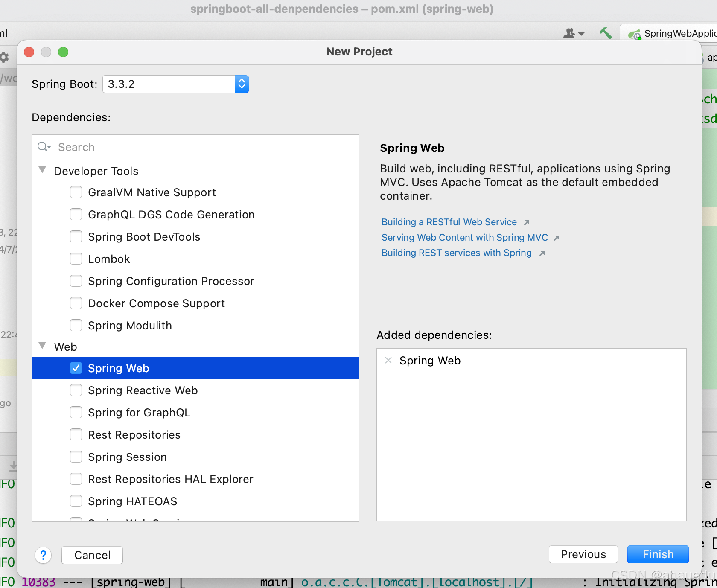Collapse the Web category
This screenshot has height=588, width=717.
click(42, 346)
